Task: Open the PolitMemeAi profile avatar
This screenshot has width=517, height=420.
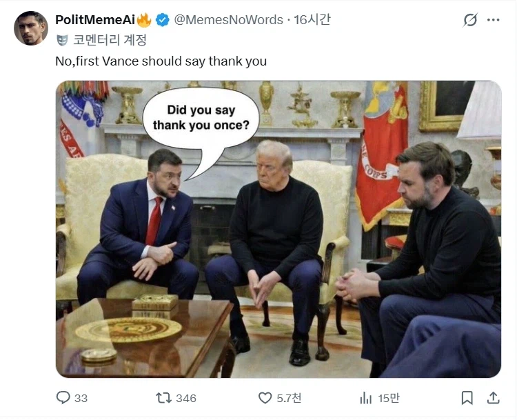Action: tap(31, 28)
